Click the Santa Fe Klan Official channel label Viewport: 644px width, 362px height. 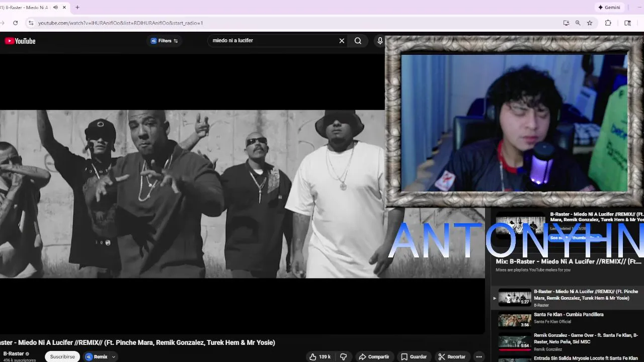[x=552, y=322]
